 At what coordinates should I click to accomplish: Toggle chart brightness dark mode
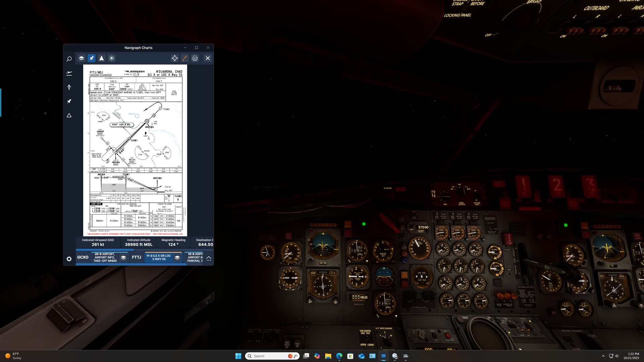[x=112, y=58]
